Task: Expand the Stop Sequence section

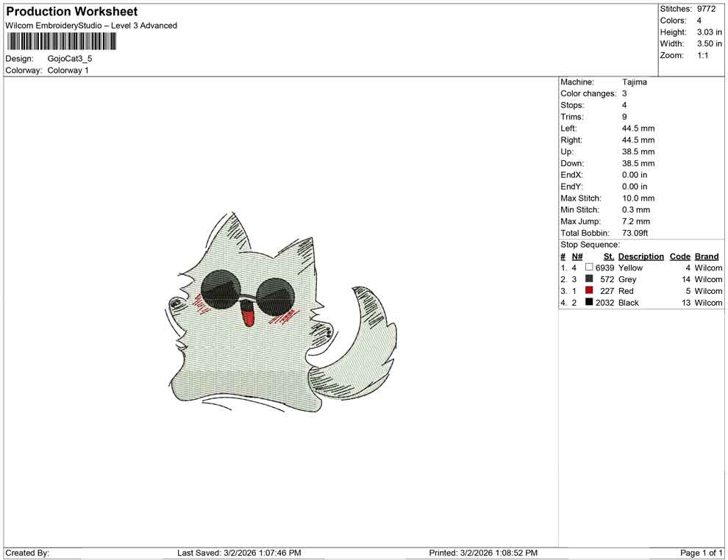Action: click(589, 244)
